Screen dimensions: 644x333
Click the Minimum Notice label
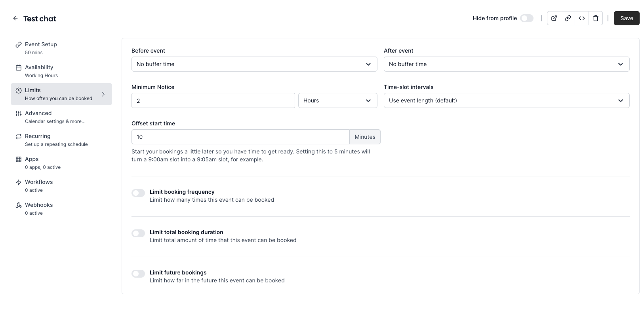(x=153, y=87)
